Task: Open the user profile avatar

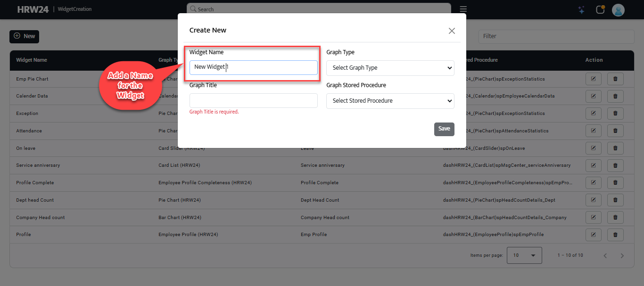Action: (618, 10)
